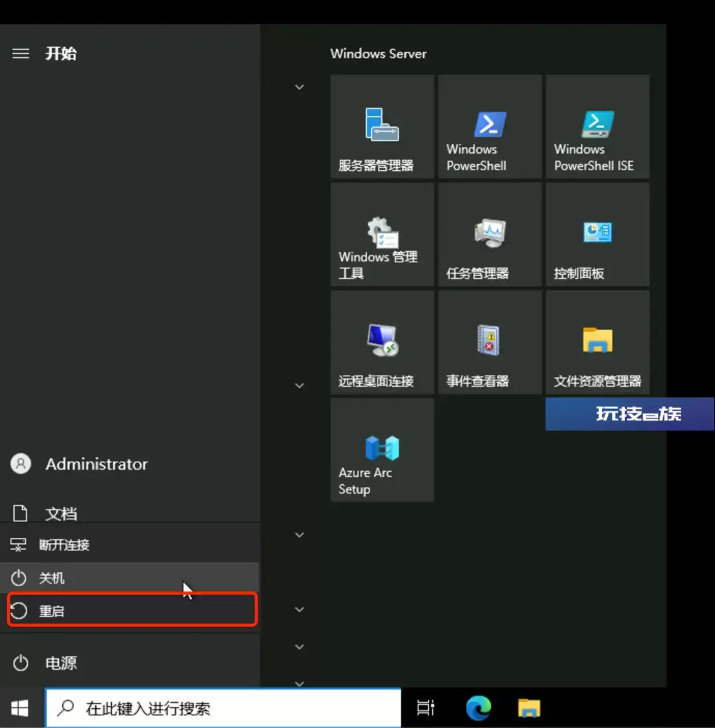The image size is (715, 728).
Task: Open the Documents (文档) shortcut
Action: tap(130, 513)
